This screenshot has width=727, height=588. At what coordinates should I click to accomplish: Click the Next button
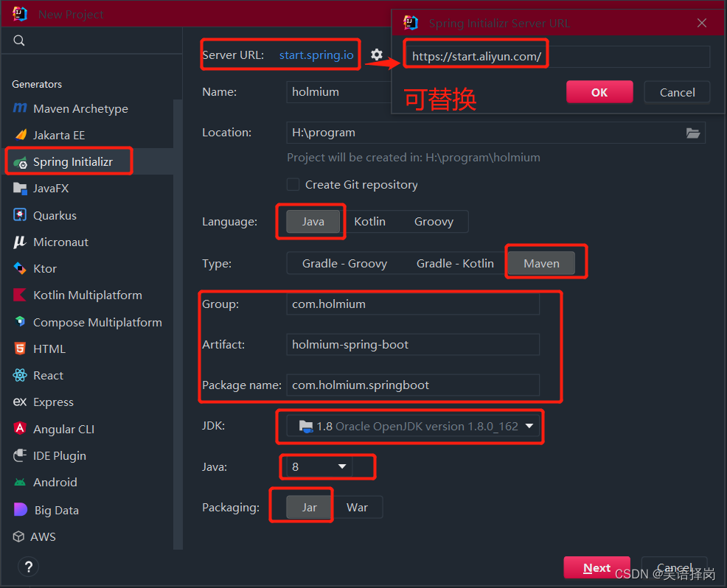pyautogui.click(x=596, y=567)
